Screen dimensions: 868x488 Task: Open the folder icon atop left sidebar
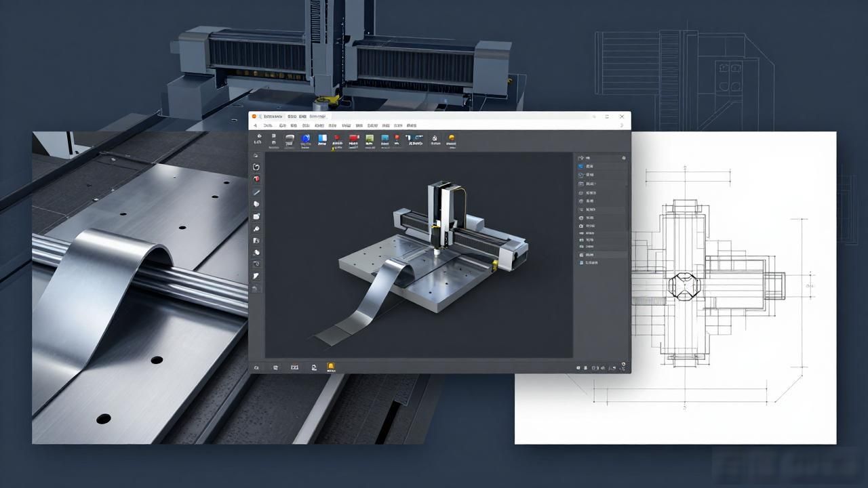click(256, 155)
